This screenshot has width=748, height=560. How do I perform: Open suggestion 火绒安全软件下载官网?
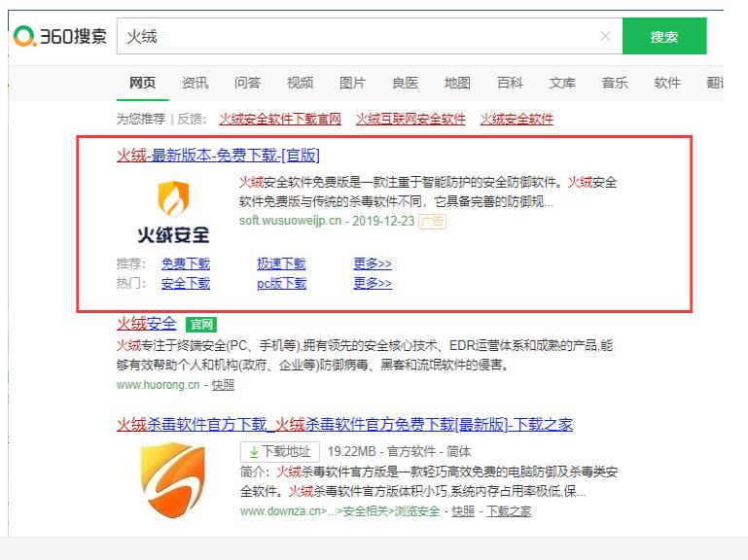click(x=280, y=119)
